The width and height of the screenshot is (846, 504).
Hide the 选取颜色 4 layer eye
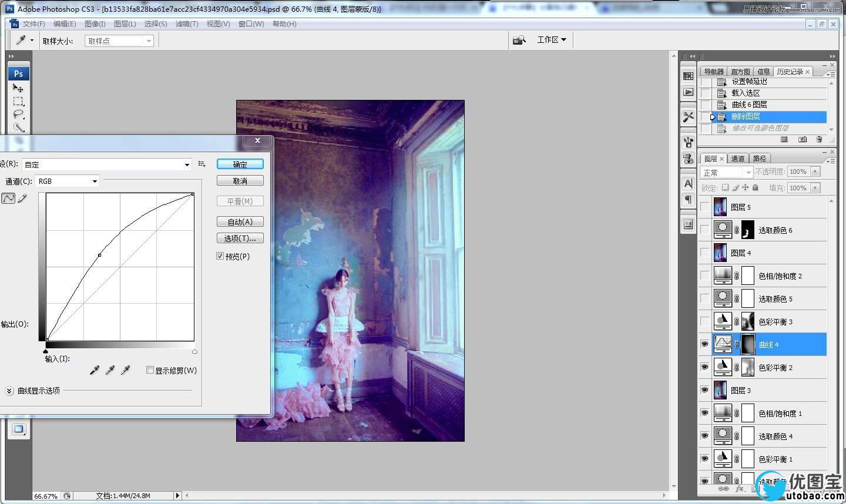(705, 436)
